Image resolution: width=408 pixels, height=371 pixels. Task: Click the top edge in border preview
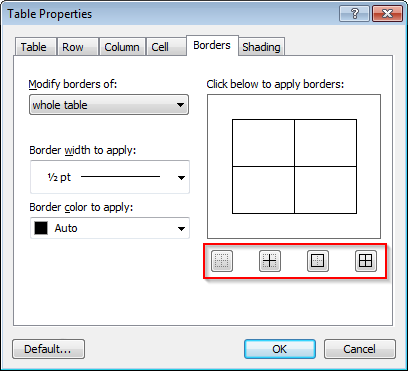pyautogui.click(x=294, y=120)
